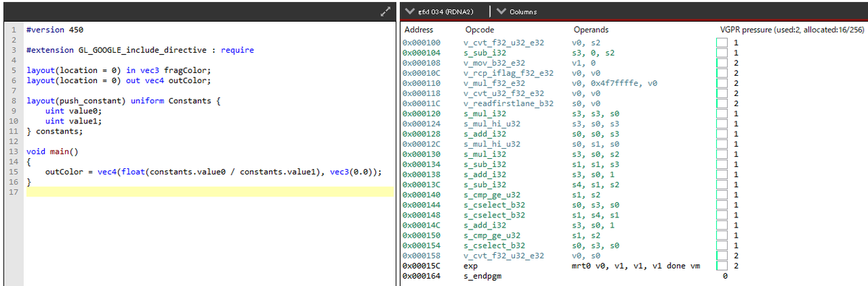Click 'in vec3 fragColor' declaration line
This screenshot has height=286, width=868.
point(119,71)
